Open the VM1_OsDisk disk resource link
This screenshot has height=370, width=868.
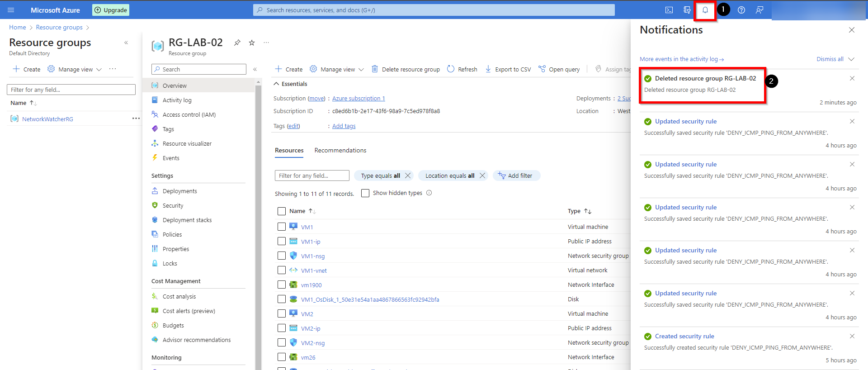point(370,299)
